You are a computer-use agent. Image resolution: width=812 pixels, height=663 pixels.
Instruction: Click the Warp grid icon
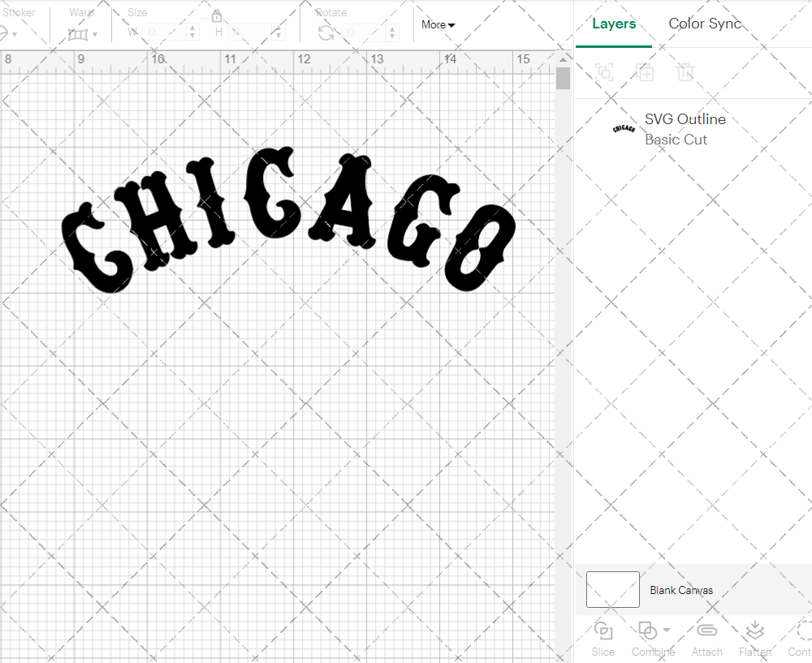tap(78, 35)
